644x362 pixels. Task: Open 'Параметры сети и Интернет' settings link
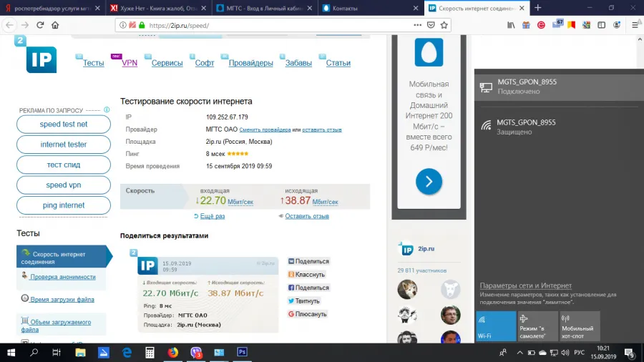[x=525, y=285]
